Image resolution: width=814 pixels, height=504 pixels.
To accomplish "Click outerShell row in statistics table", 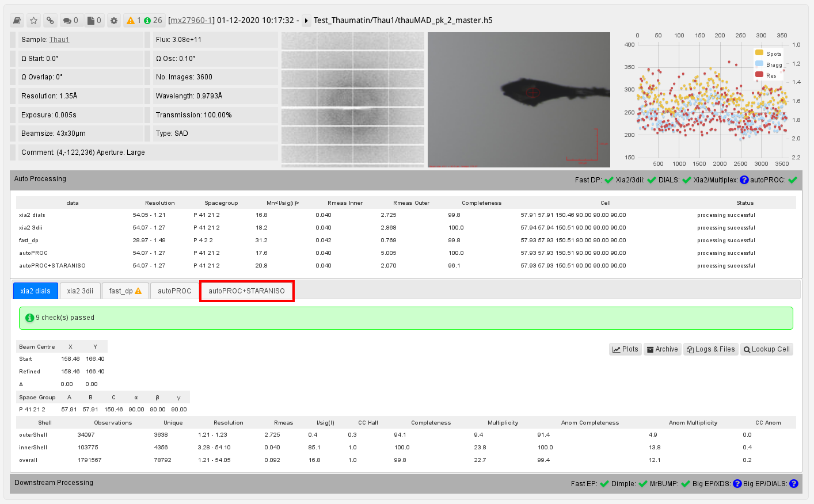I will pos(406,435).
